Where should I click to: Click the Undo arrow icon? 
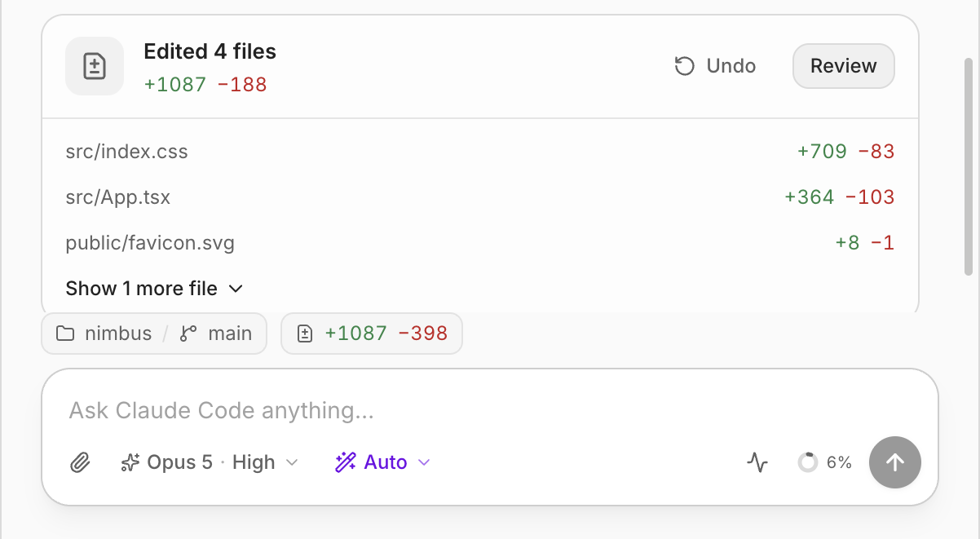pos(684,66)
